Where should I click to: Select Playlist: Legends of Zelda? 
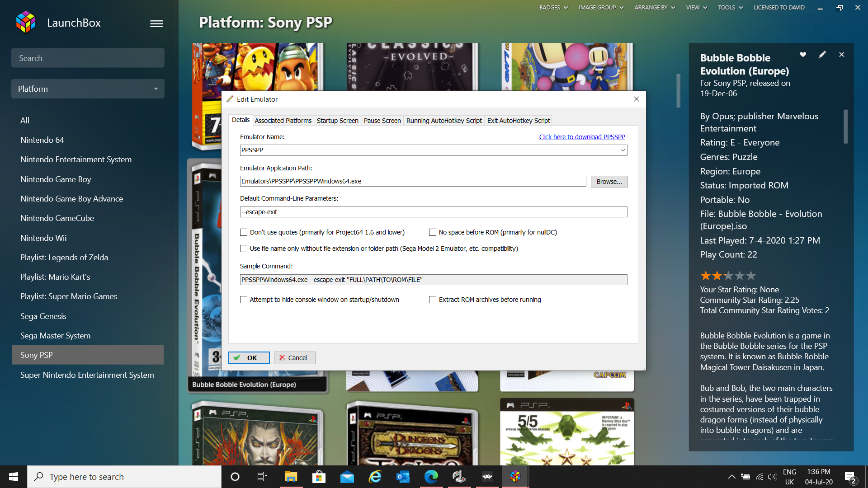[88, 258]
